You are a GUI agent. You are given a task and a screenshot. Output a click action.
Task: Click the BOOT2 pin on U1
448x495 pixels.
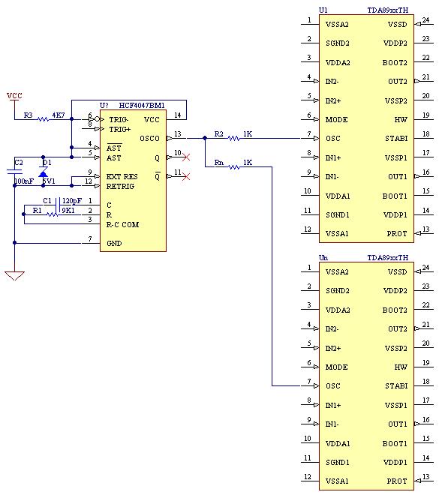[395, 63]
